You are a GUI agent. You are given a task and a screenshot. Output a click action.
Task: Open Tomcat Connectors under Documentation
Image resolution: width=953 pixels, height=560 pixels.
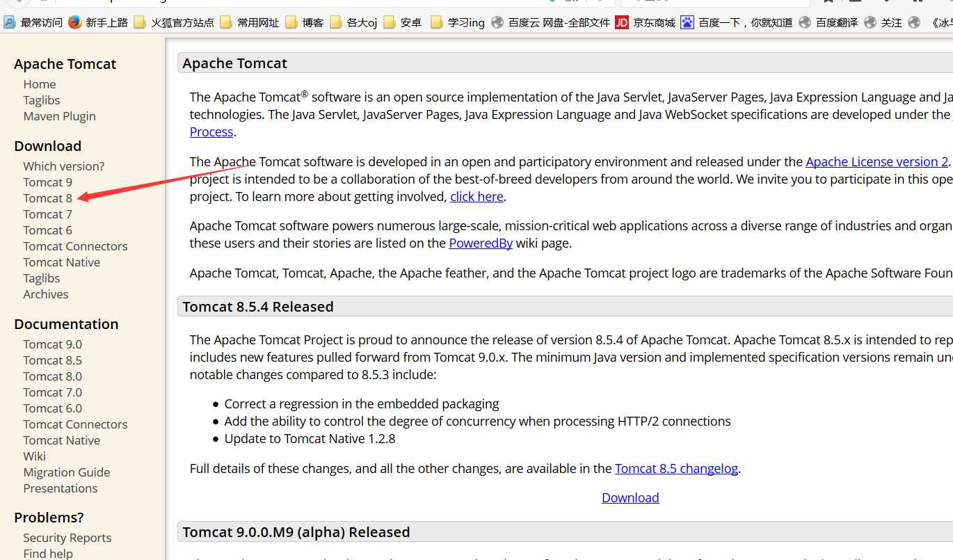tap(75, 424)
